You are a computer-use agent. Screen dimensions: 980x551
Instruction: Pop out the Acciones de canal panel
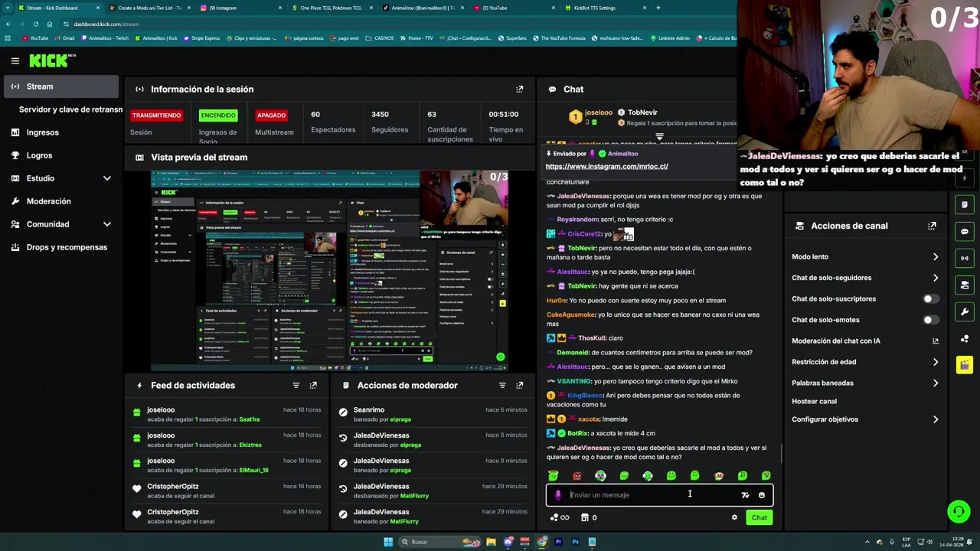[x=932, y=226]
